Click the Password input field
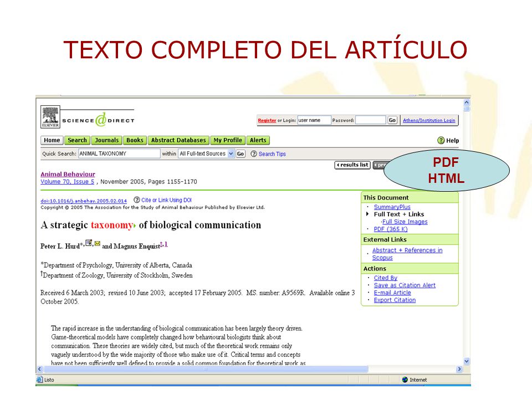This screenshot has width=532, height=399. (x=371, y=120)
